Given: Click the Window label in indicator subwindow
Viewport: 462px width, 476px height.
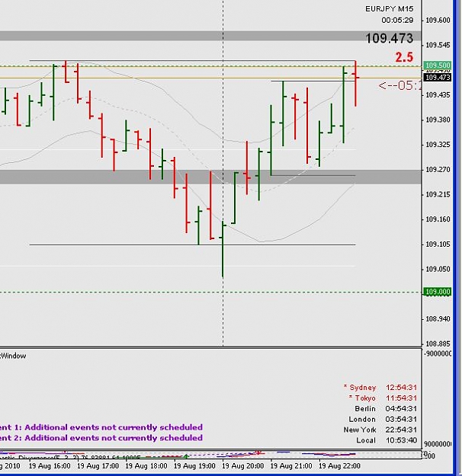Looking at the screenshot, I should 13,356.
